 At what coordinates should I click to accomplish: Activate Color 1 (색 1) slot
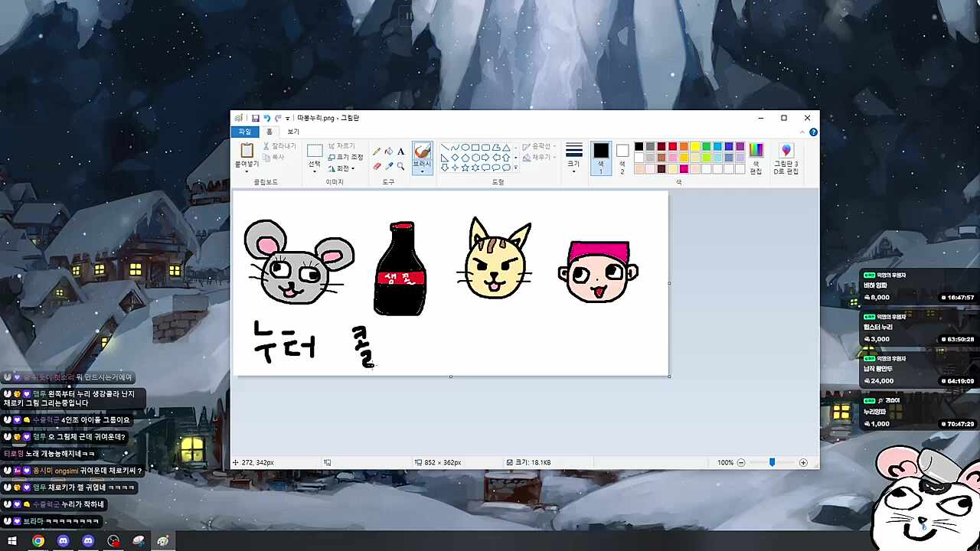click(x=601, y=158)
